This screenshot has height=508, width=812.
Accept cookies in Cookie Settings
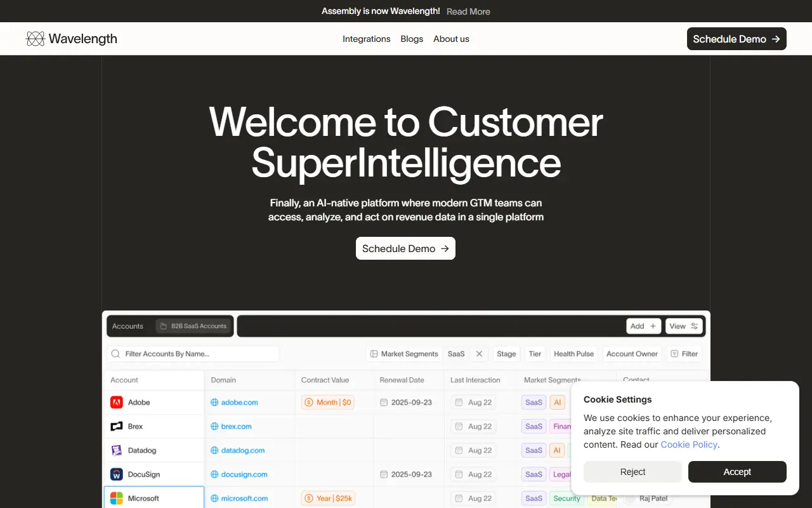tap(737, 472)
